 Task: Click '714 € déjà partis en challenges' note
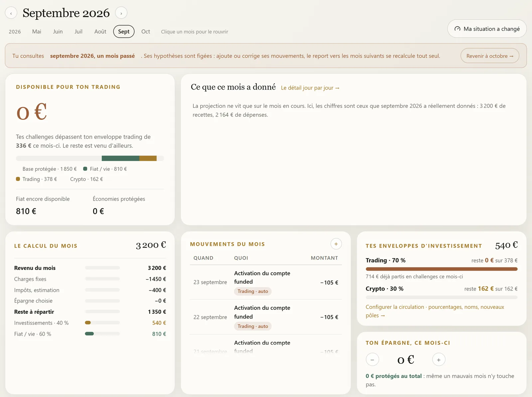pos(414,277)
